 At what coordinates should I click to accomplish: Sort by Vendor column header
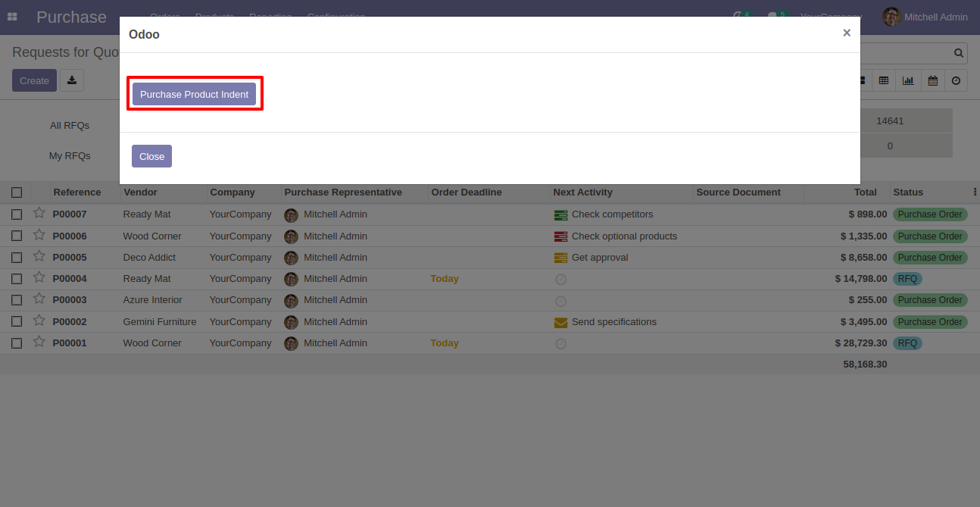(141, 192)
